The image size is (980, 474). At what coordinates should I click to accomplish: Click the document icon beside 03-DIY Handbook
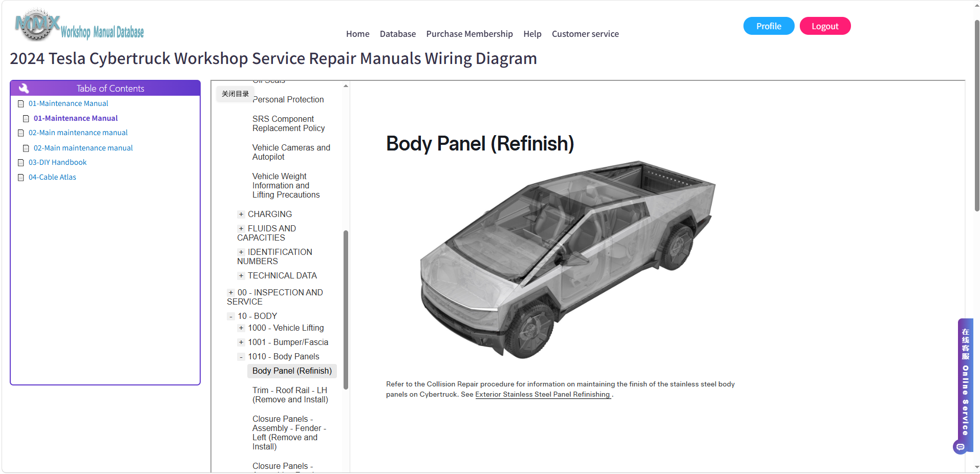pos(21,163)
